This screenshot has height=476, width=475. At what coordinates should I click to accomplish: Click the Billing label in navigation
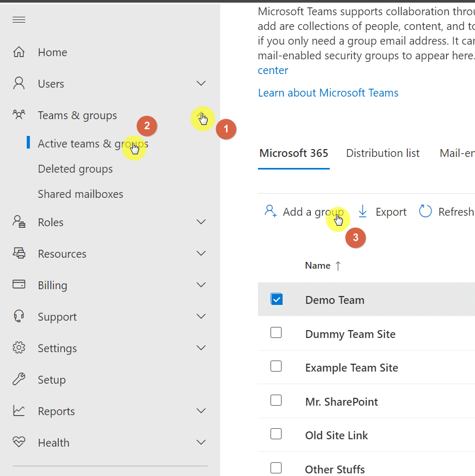tap(52, 285)
